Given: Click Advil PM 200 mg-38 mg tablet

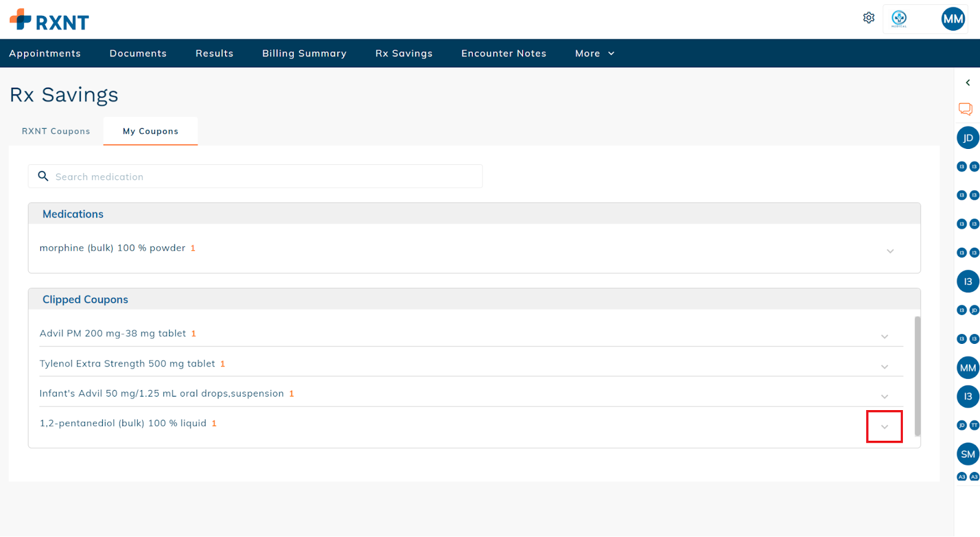Looking at the screenshot, I should [x=113, y=333].
